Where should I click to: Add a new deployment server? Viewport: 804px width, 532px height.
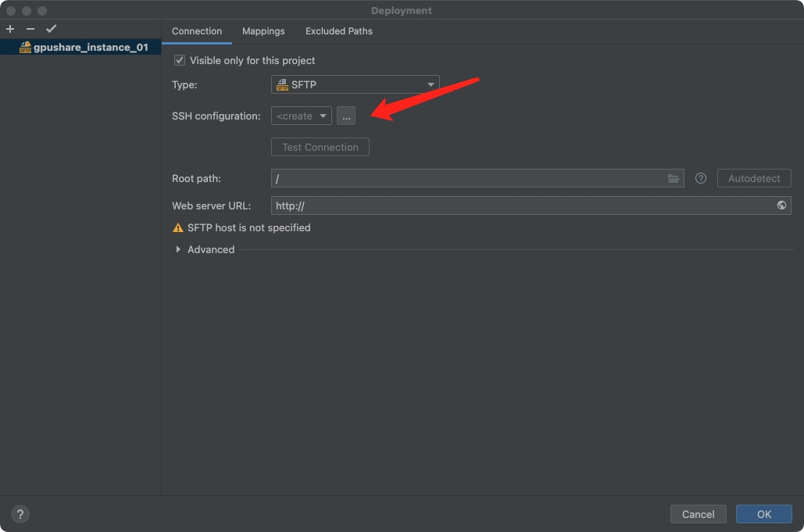[9, 28]
